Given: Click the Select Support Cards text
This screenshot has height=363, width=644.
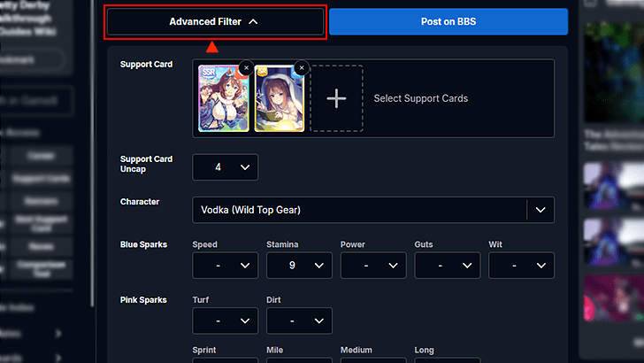Looking at the screenshot, I should click(x=420, y=98).
